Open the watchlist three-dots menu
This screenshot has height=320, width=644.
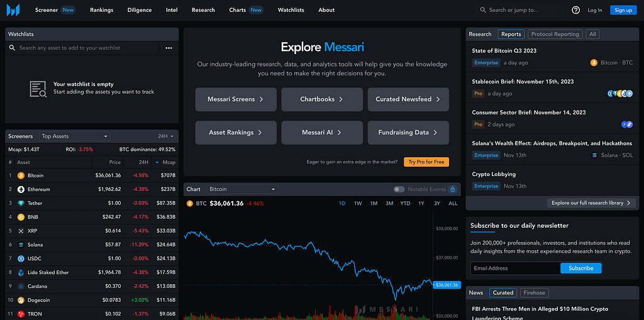169,48
